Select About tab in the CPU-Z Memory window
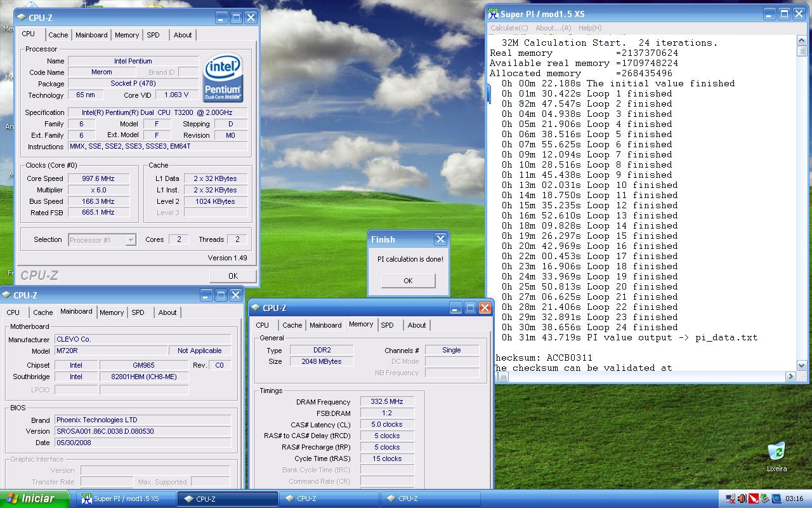The height and width of the screenshot is (508, 812). point(417,325)
